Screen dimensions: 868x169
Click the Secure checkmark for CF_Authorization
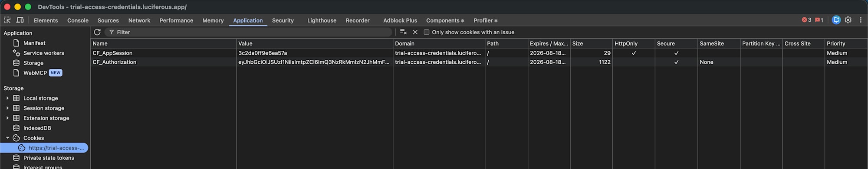tap(676, 62)
